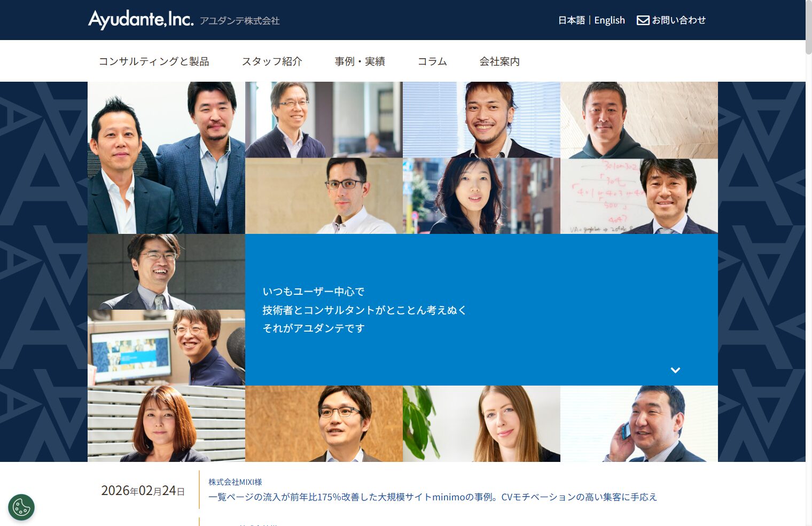Click the envelope contact icon

(643, 20)
